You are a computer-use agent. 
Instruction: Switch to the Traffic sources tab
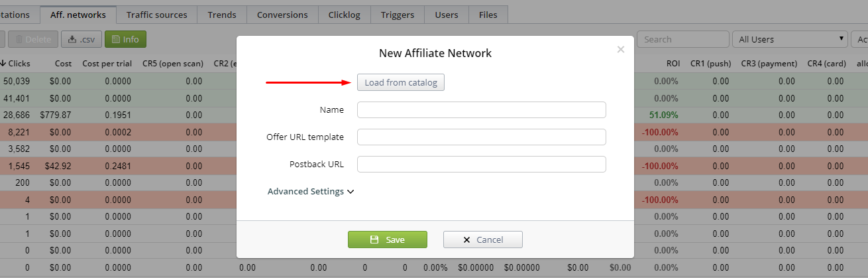pos(156,15)
